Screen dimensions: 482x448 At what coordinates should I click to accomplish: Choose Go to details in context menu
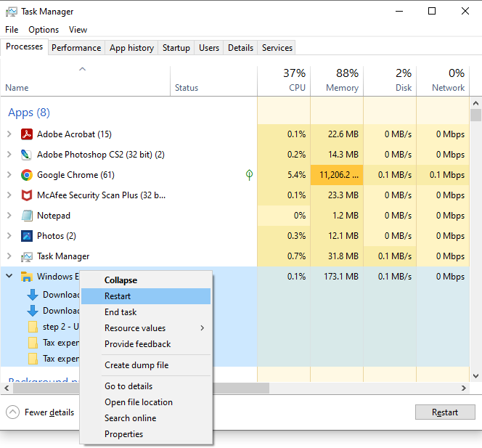146,386
